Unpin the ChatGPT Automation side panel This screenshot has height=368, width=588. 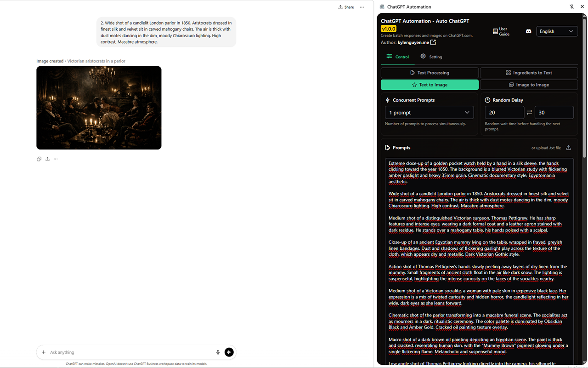coord(572,7)
